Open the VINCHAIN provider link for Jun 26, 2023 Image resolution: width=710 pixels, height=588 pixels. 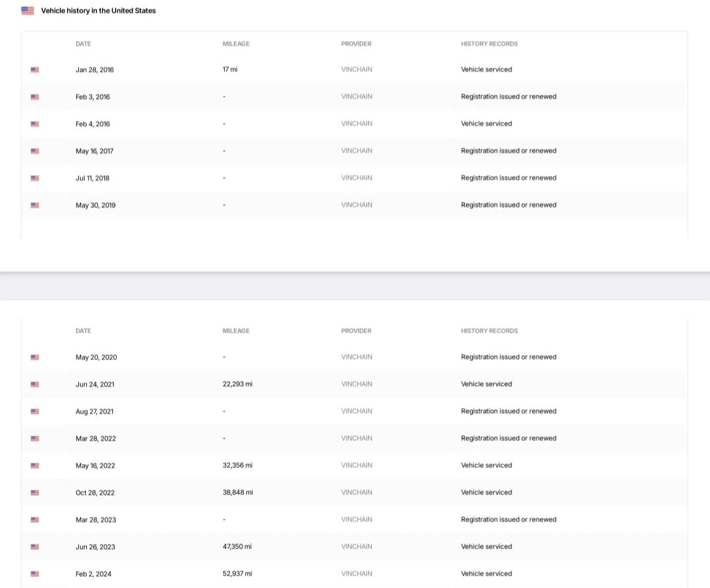[357, 546]
